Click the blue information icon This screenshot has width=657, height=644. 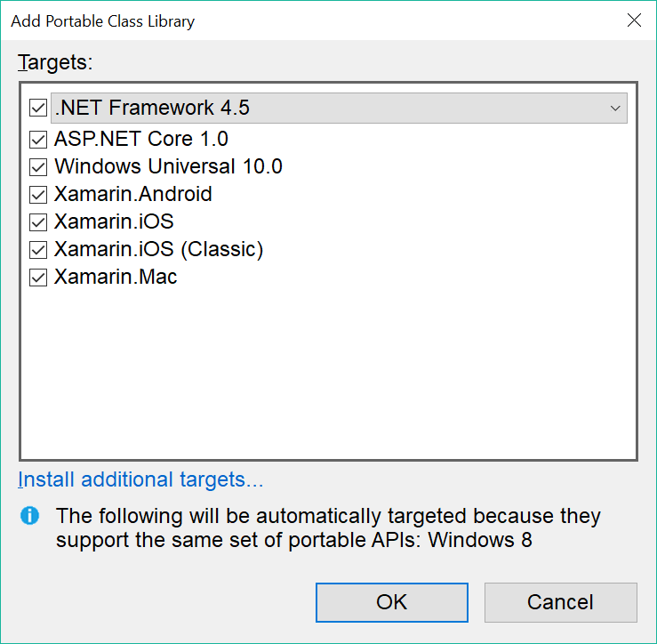pos(29,515)
